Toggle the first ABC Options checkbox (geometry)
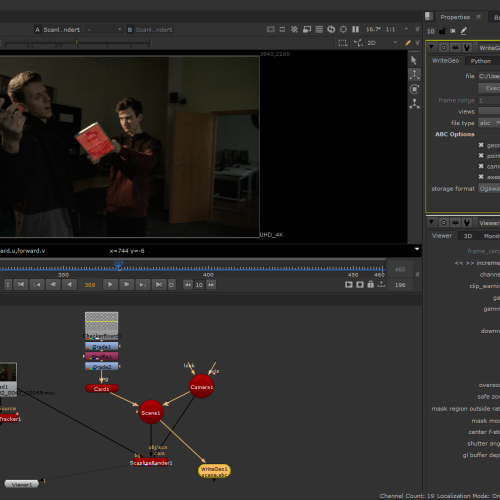The height and width of the screenshot is (500, 500). (481, 145)
